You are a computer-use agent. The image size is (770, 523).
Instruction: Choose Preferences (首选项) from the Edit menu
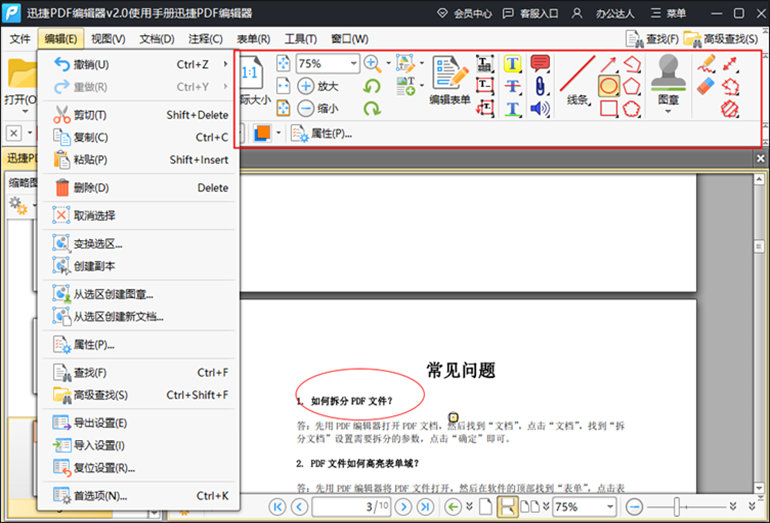140,495
